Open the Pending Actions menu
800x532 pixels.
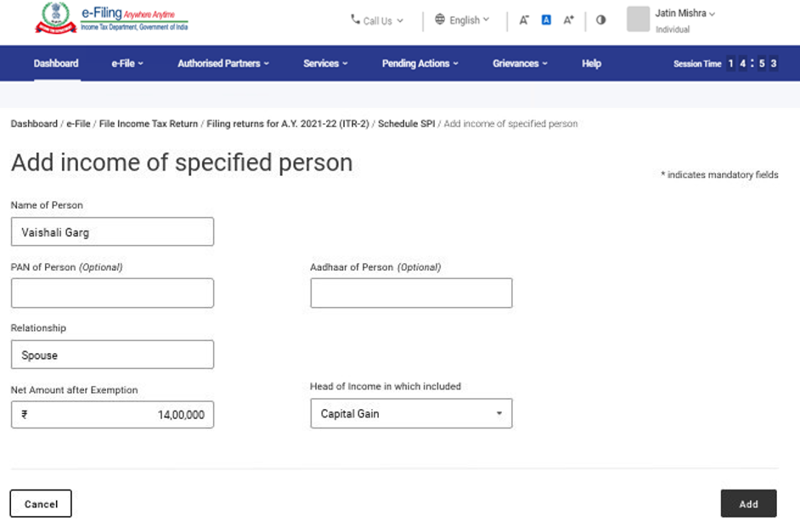pyautogui.click(x=420, y=64)
